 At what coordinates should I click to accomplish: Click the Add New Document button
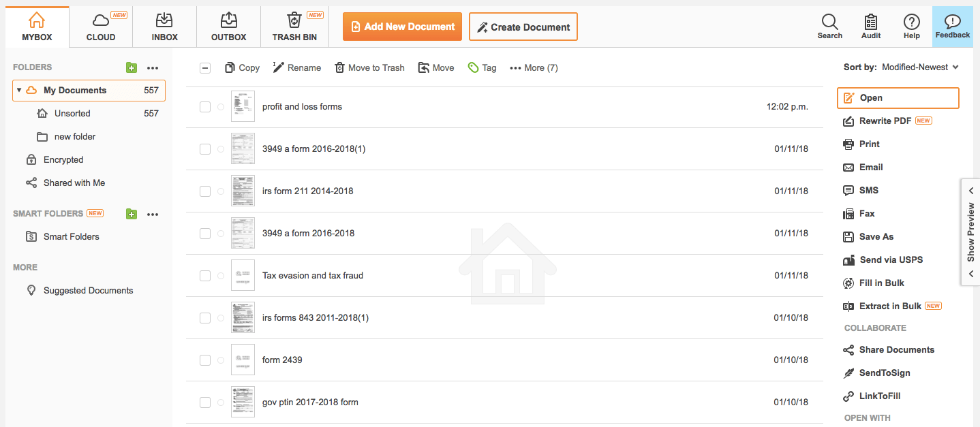click(402, 27)
